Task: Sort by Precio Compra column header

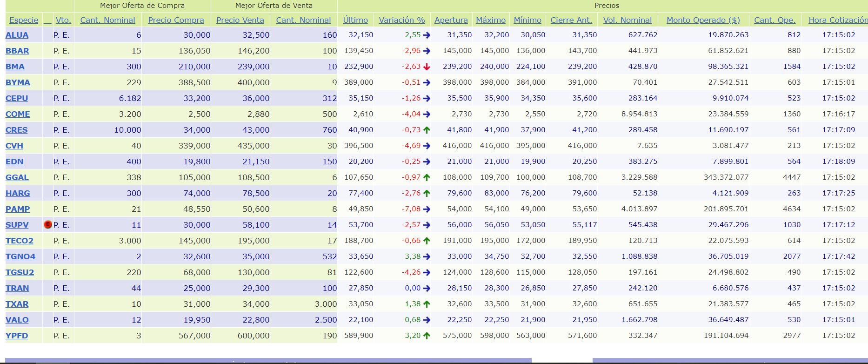Action: (176, 20)
